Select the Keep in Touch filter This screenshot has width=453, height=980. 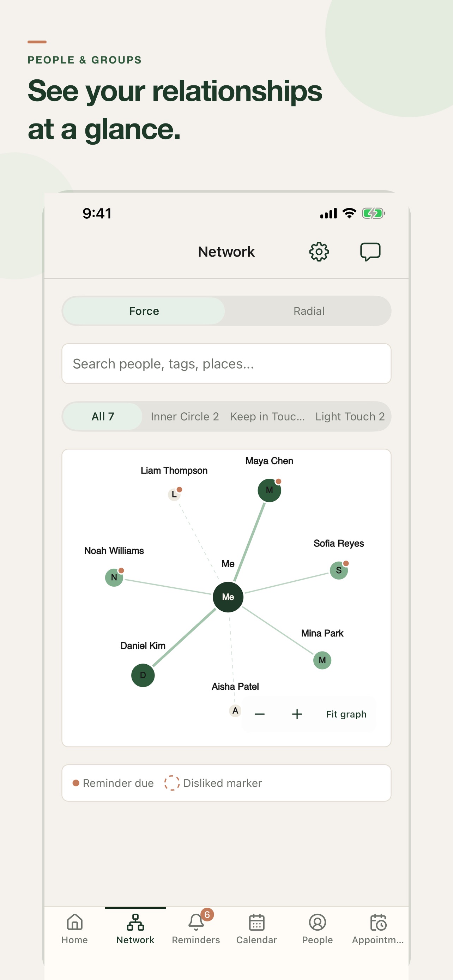pyautogui.click(x=267, y=416)
